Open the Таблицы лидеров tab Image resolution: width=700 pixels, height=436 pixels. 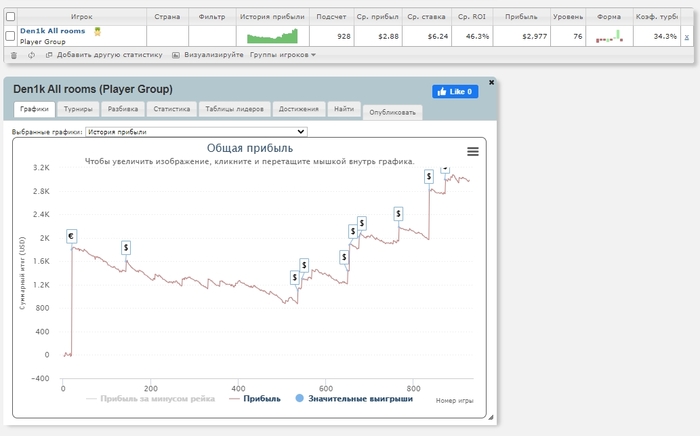pos(234,109)
